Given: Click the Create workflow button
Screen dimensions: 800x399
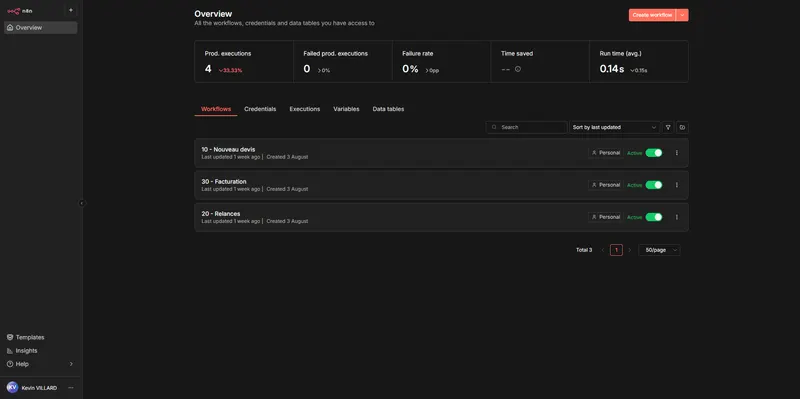Looking at the screenshot, I should [x=652, y=15].
